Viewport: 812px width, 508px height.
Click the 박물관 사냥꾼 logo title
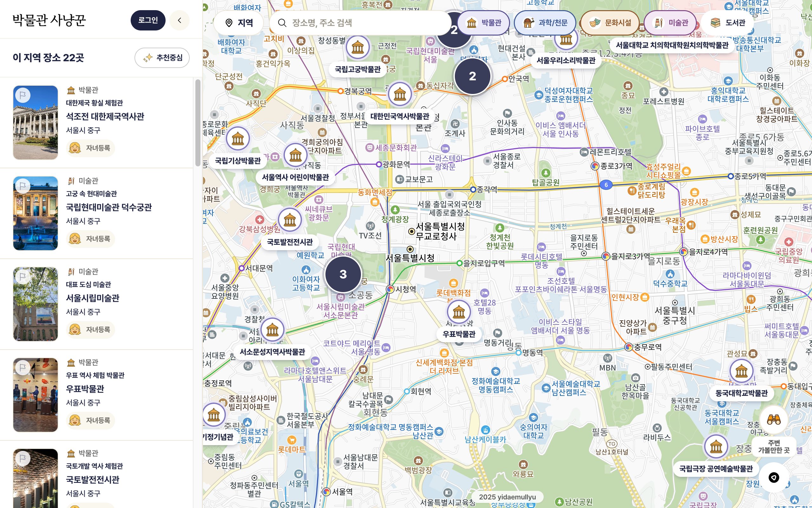49,20
